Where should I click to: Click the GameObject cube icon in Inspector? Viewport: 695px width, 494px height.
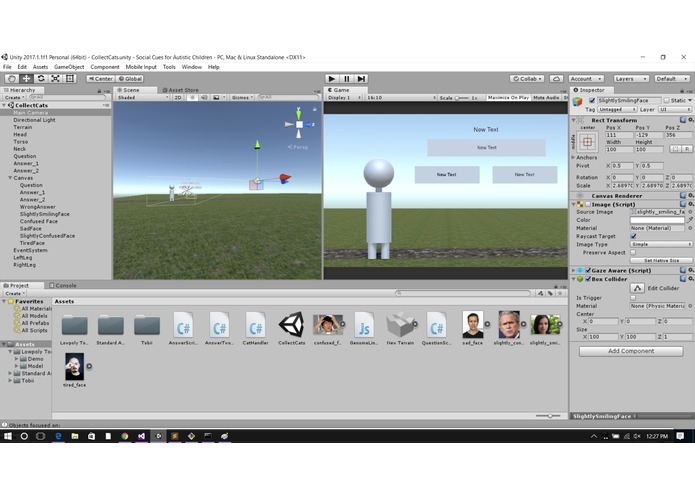578,101
